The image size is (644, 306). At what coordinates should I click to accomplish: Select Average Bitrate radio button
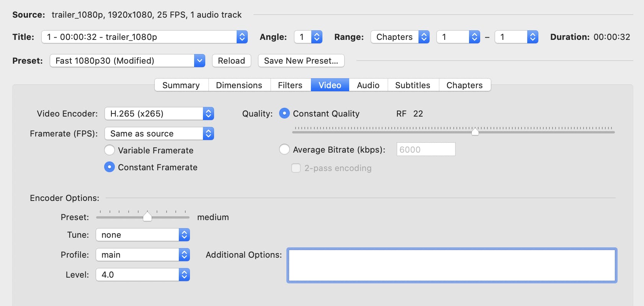point(284,149)
